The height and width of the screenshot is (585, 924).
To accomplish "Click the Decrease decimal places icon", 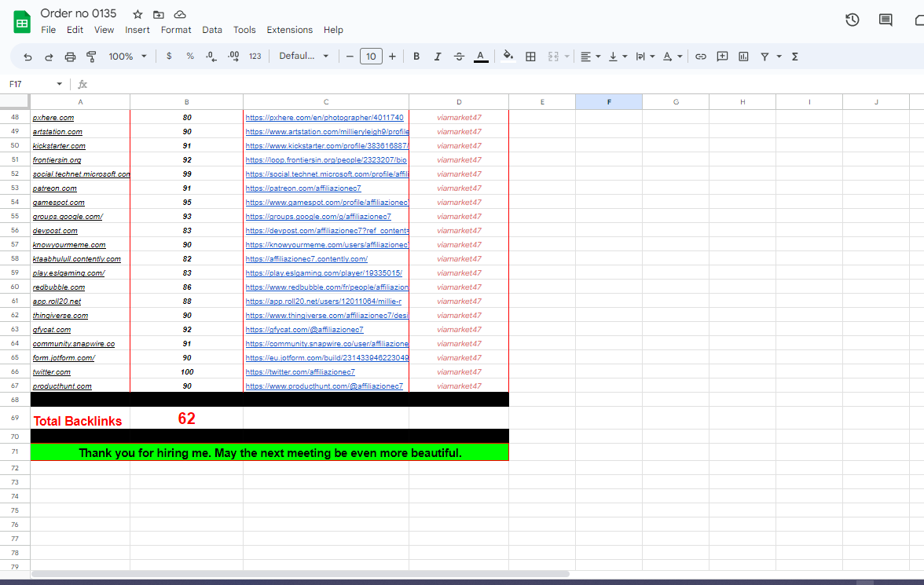I will (211, 56).
